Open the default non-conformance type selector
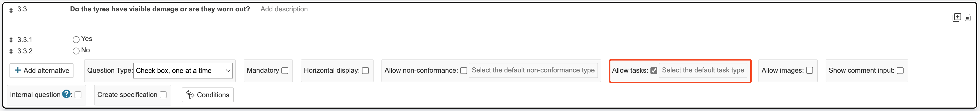 coord(533,71)
